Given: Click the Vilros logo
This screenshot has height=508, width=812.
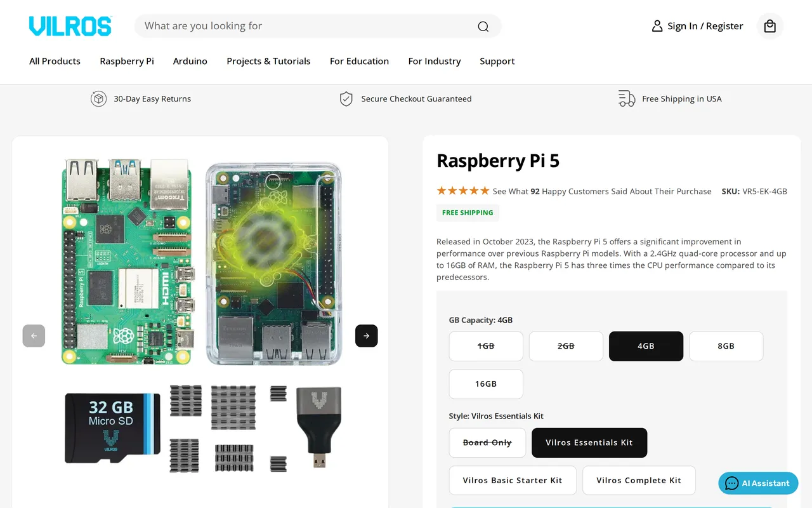Looking at the screenshot, I should [x=70, y=26].
